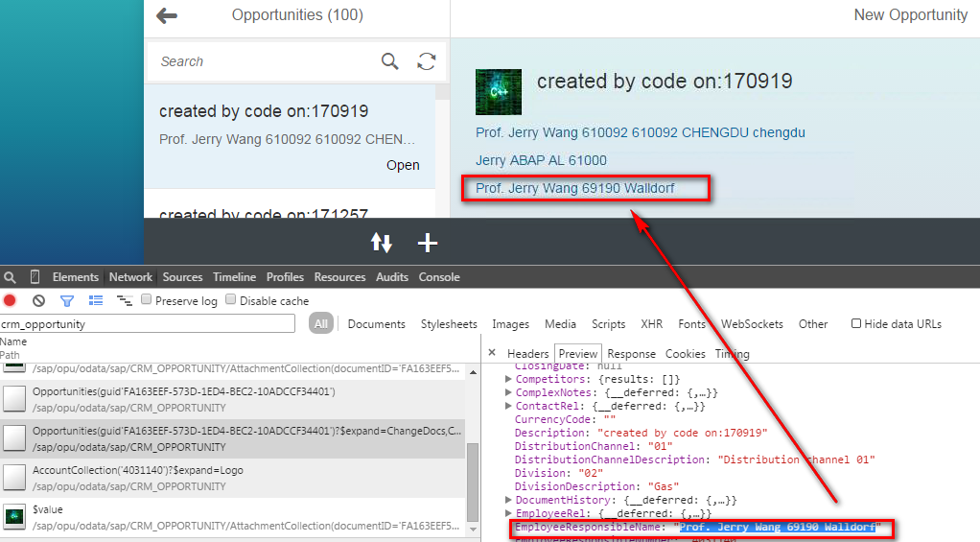Image resolution: width=980 pixels, height=542 pixels.
Task: Open the sort arrows icon in footer
Action: click(382, 243)
